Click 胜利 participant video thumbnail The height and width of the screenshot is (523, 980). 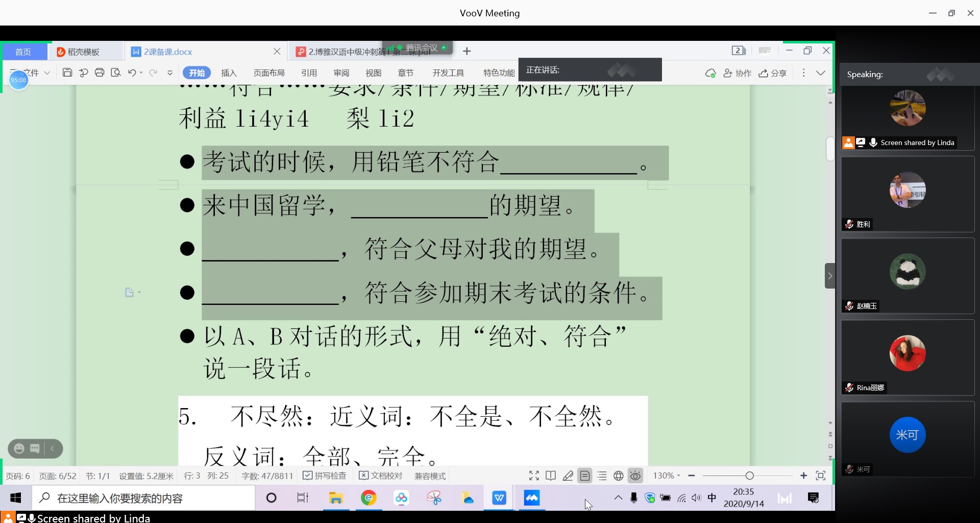pyautogui.click(x=908, y=194)
